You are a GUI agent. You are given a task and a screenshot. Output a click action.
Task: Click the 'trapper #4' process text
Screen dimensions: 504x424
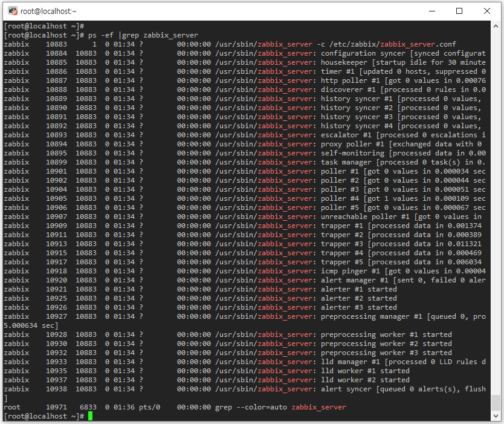(342, 253)
